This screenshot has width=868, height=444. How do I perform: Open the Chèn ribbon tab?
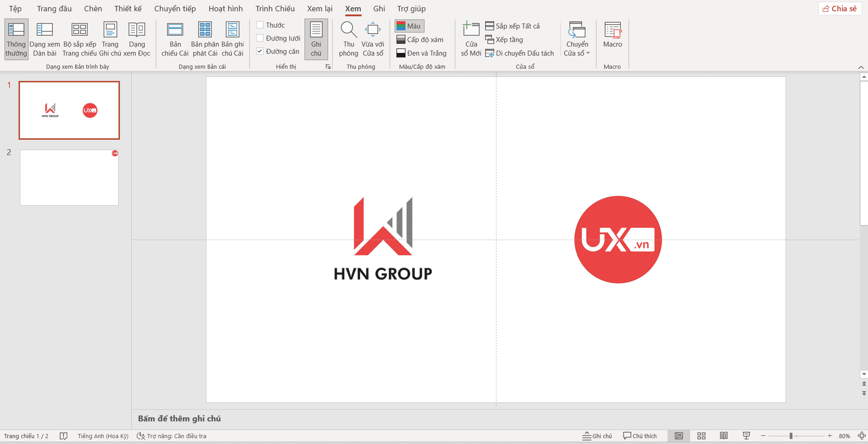click(93, 9)
